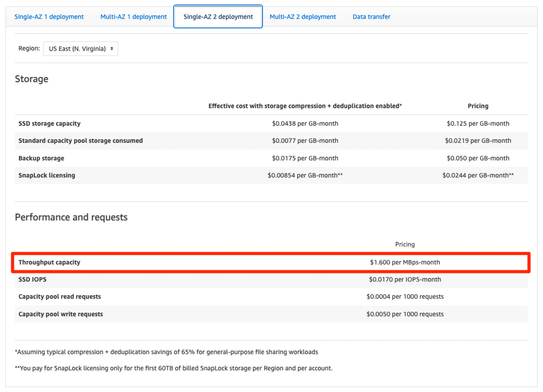Click the $0.0170 per IOPS-month price
The image size is (543, 392).
coord(405,279)
